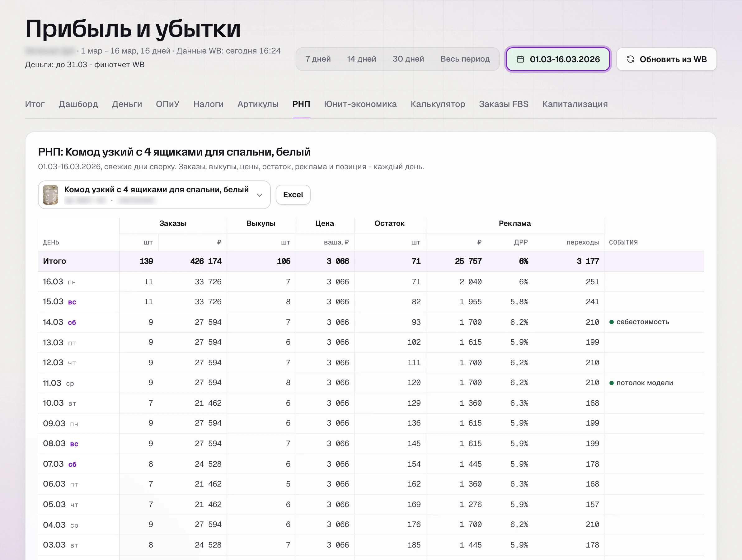Viewport: 742px width, 560px height.
Task: Click the СОБЫТИЯ column header
Action: pos(623,242)
